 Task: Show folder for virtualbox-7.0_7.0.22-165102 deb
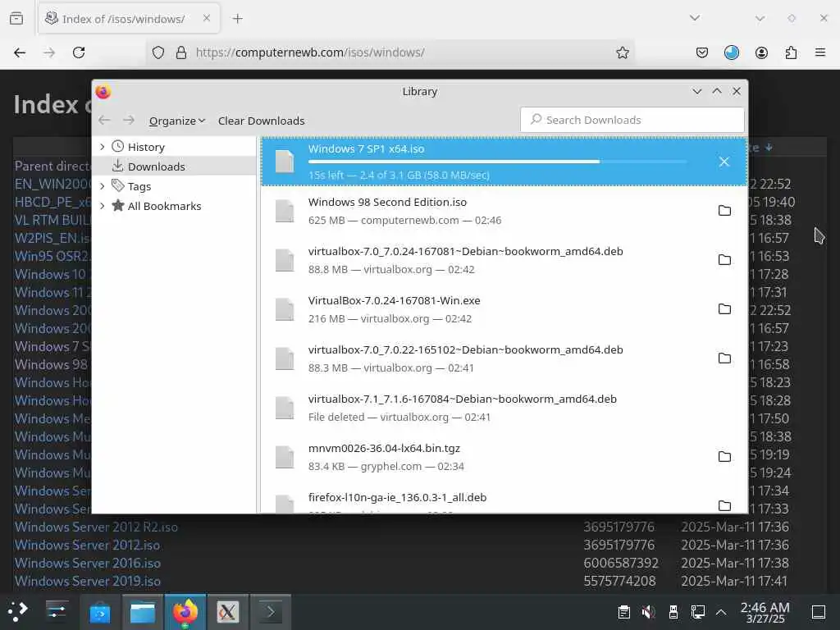(724, 358)
